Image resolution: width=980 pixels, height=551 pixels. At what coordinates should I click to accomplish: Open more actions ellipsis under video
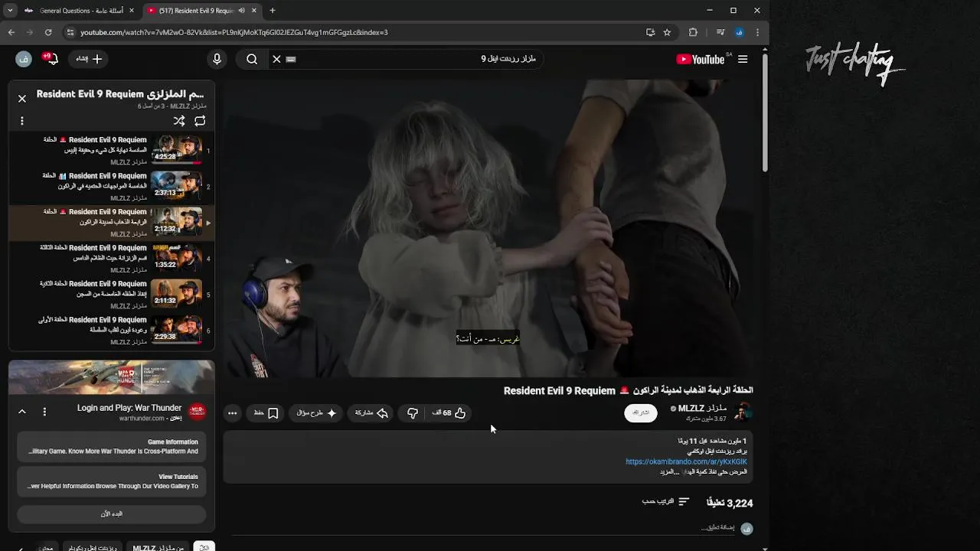tap(232, 413)
